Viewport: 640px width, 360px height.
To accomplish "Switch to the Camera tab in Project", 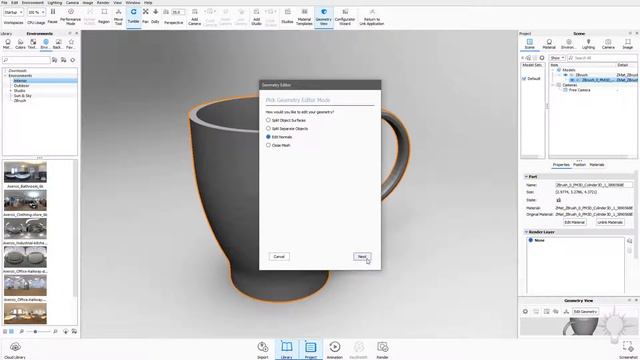I will [608, 44].
